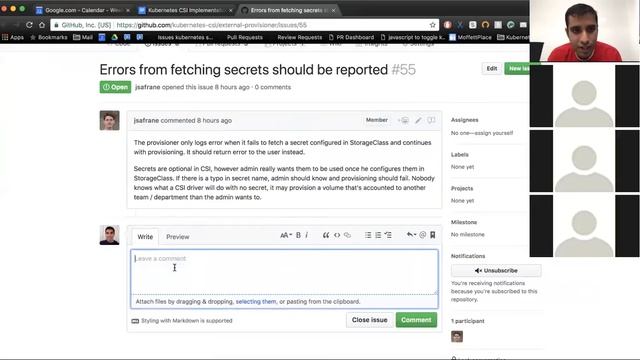The height and width of the screenshot is (360, 640).
Task: Open the PR Dashboard bookmark
Action: coord(351,37)
